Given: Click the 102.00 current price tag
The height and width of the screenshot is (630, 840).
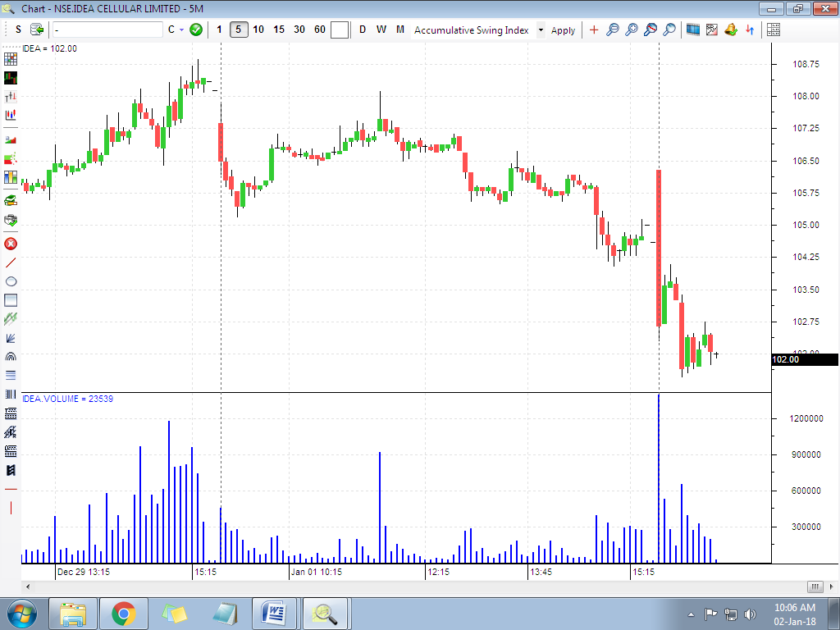Looking at the screenshot, I should coord(805,359).
